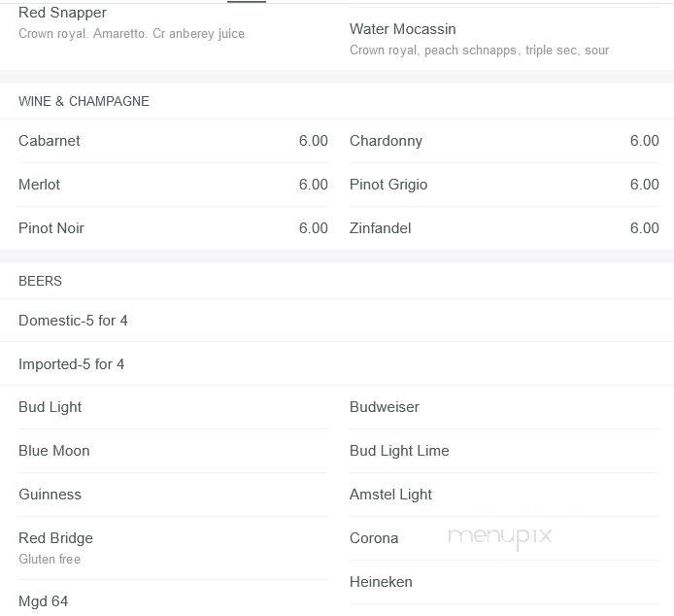Image resolution: width=674 pixels, height=616 pixels.
Task: Select Amstel Light beer
Action: [x=390, y=495]
